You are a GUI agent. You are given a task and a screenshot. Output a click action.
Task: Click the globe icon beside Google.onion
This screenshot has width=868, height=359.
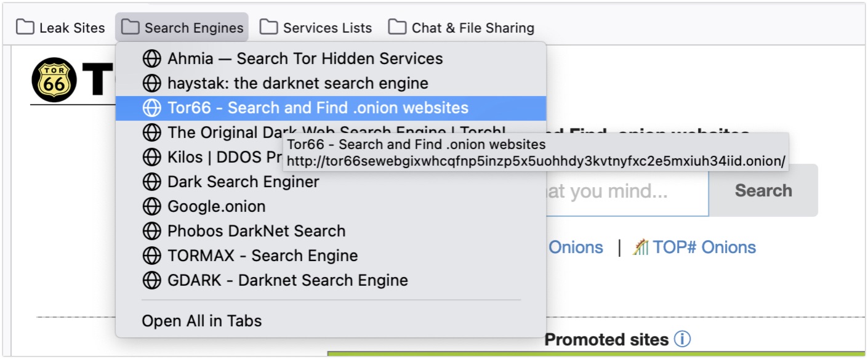pyautogui.click(x=151, y=207)
